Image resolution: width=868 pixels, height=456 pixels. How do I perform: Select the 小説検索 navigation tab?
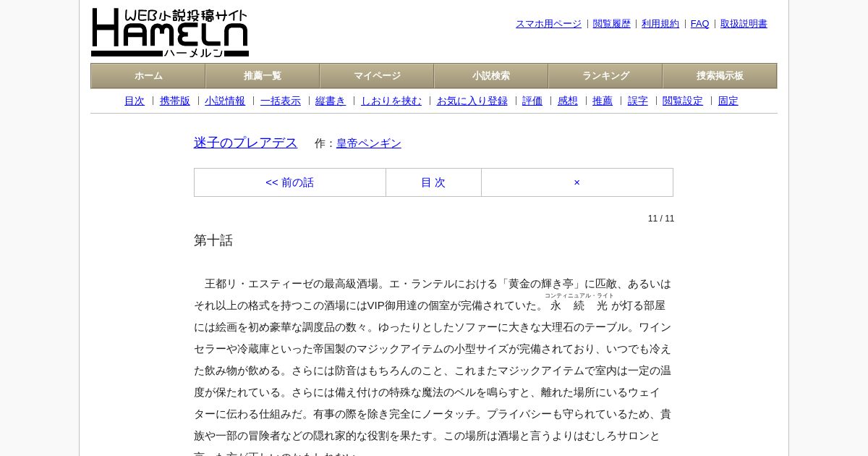491,76
